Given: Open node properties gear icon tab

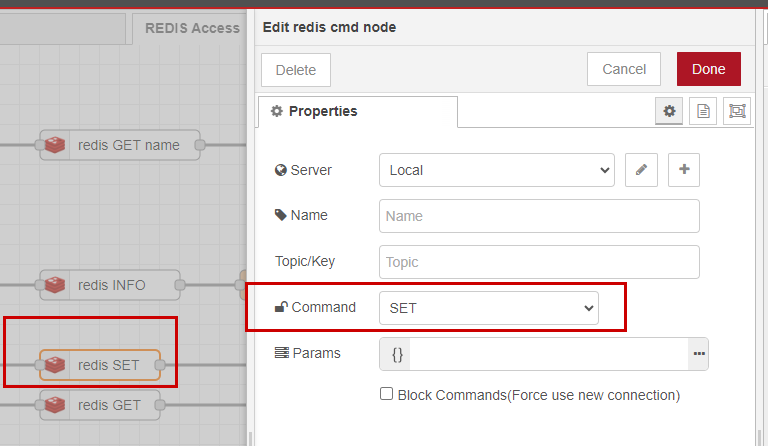Looking at the screenshot, I should 669,111.
